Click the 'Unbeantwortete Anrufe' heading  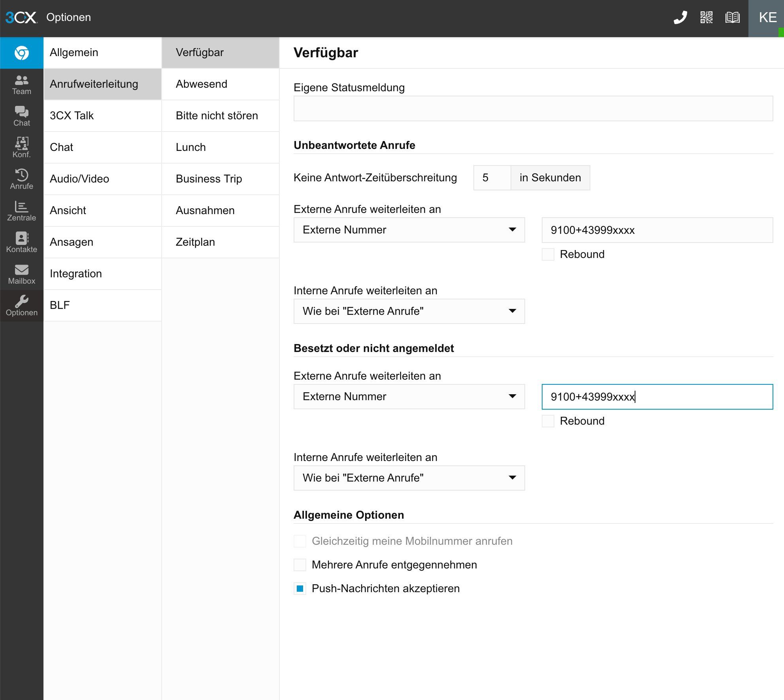[x=354, y=145]
